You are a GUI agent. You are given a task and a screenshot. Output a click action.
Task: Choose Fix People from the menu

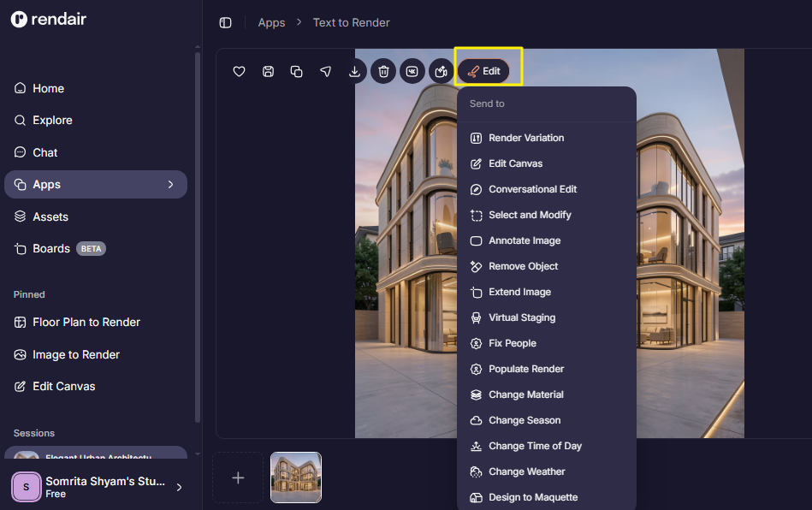[x=547, y=343]
